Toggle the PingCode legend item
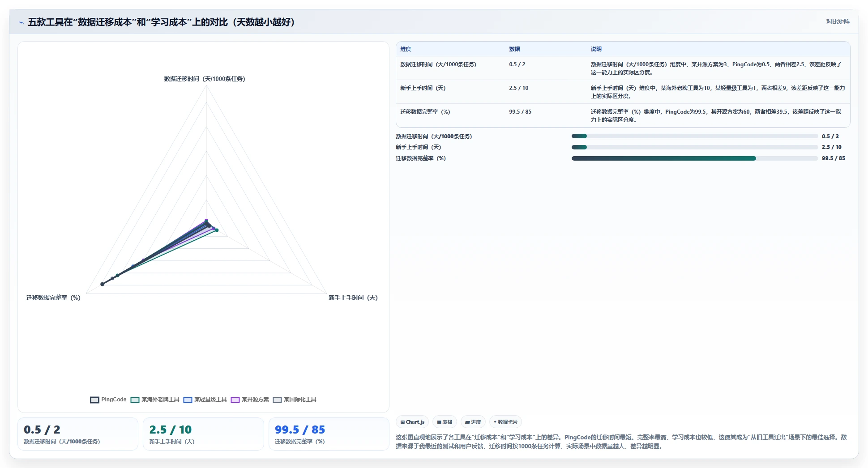 pyautogui.click(x=108, y=400)
